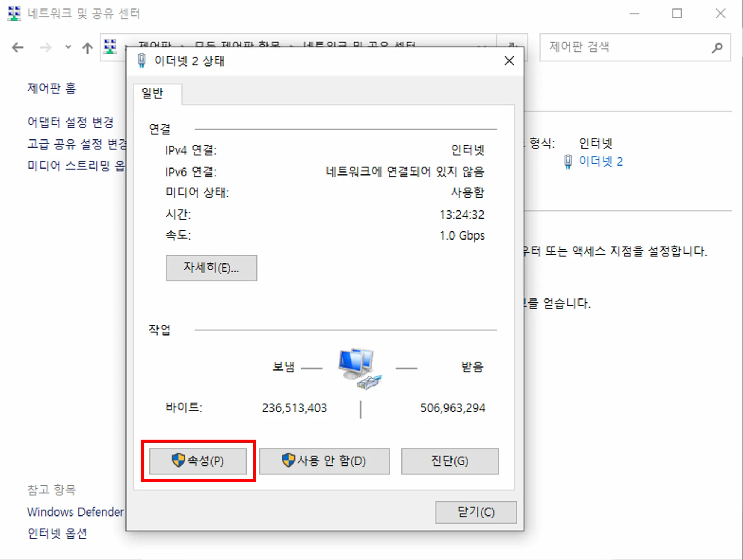Open the 자세히(E)... details button

tap(212, 268)
